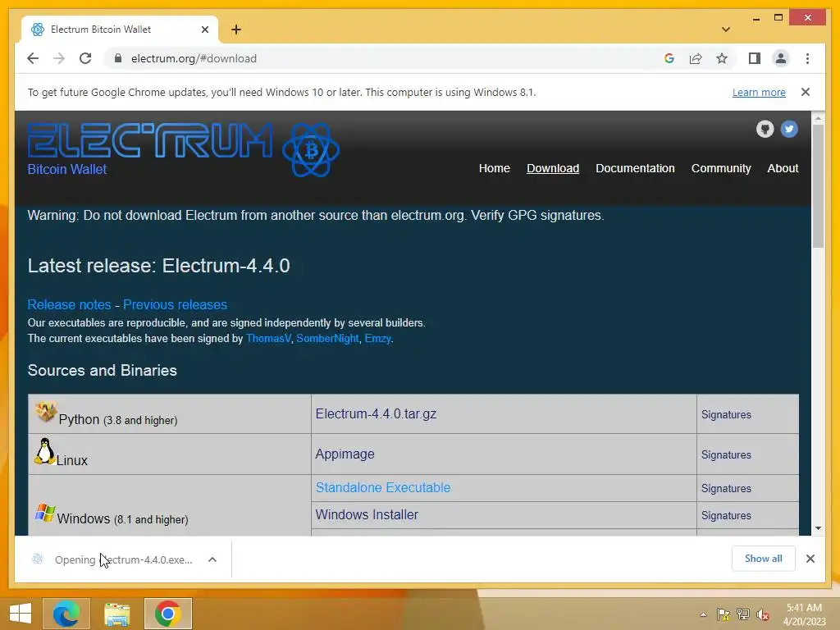Dismiss the Windows 8.1 update notice

pyautogui.click(x=806, y=92)
